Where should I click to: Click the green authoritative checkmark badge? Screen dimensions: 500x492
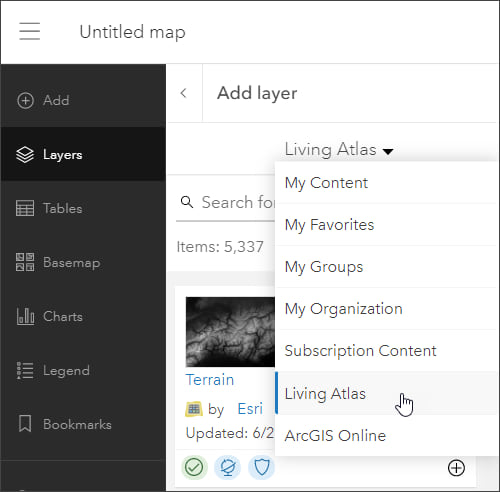pyautogui.click(x=194, y=467)
